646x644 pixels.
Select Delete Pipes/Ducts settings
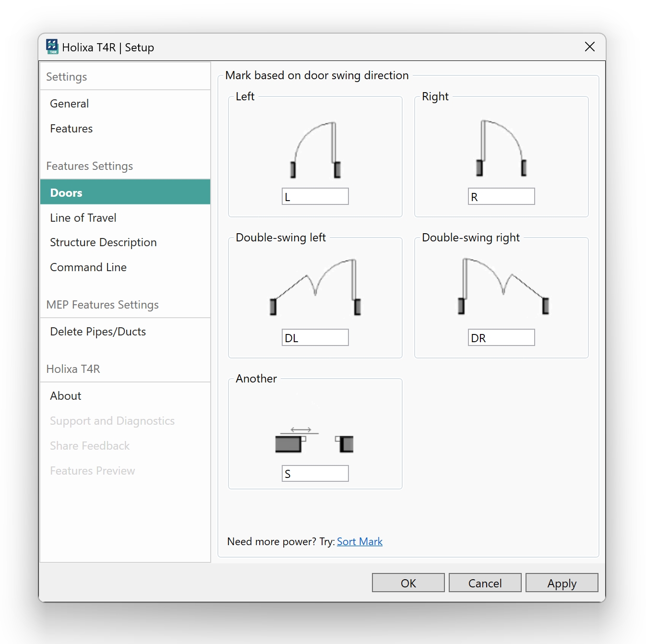(x=98, y=332)
